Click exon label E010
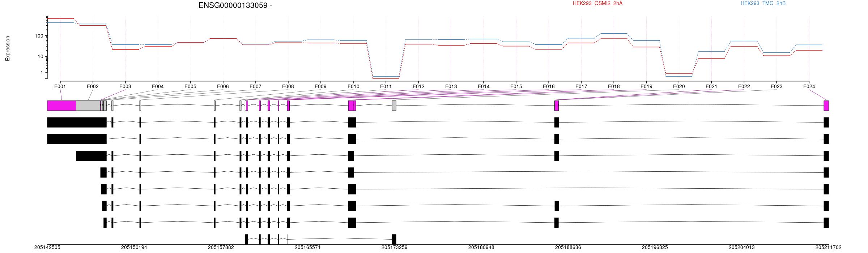Image resolution: width=868 pixels, height=253 pixels. [x=353, y=87]
